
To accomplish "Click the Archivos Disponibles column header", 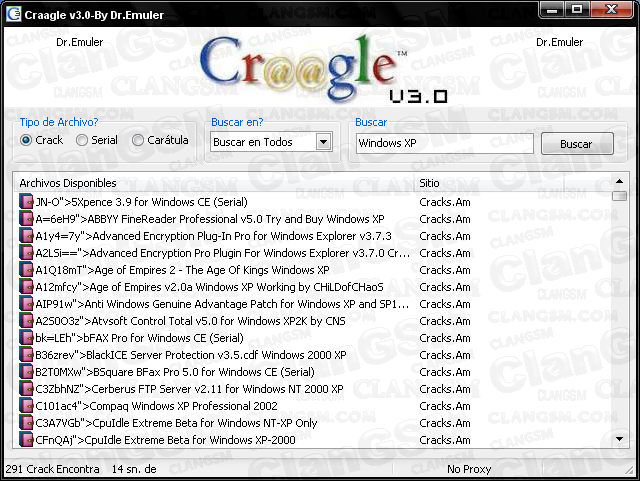I will tap(214, 183).
